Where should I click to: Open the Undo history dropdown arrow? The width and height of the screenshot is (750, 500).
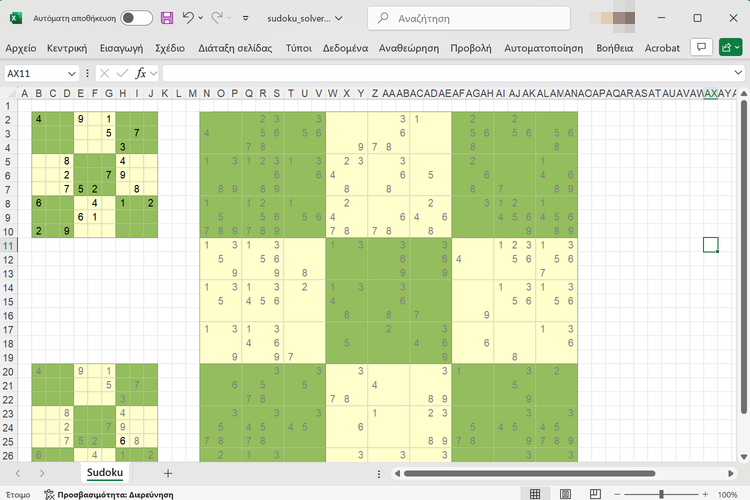point(202,18)
